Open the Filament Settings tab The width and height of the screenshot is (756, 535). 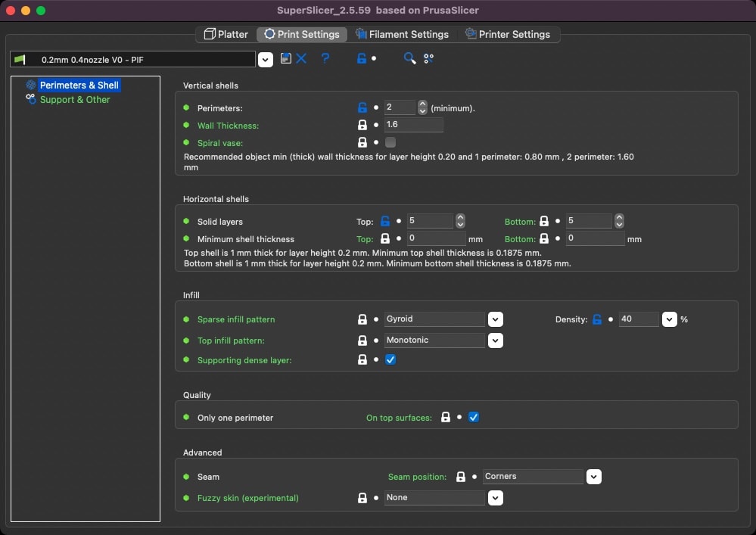(x=402, y=34)
